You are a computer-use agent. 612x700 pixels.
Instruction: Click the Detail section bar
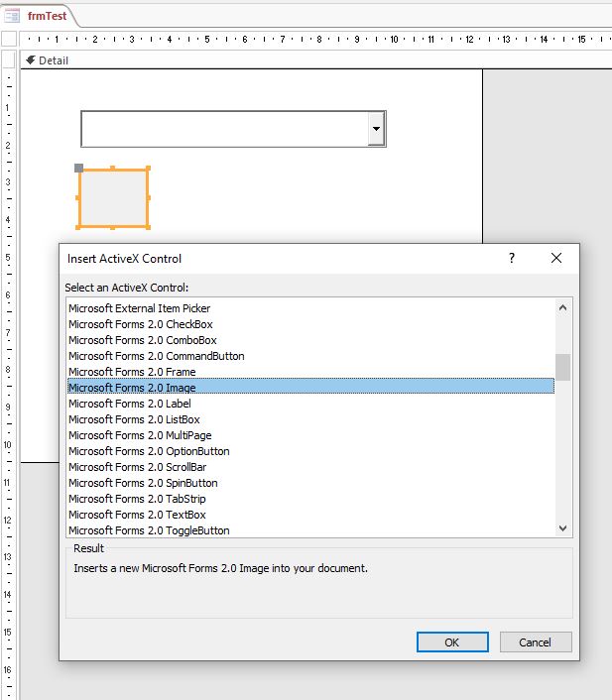click(315, 60)
